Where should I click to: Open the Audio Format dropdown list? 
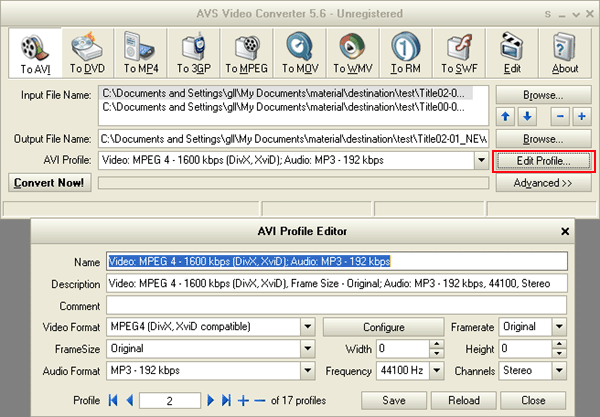(x=308, y=371)
